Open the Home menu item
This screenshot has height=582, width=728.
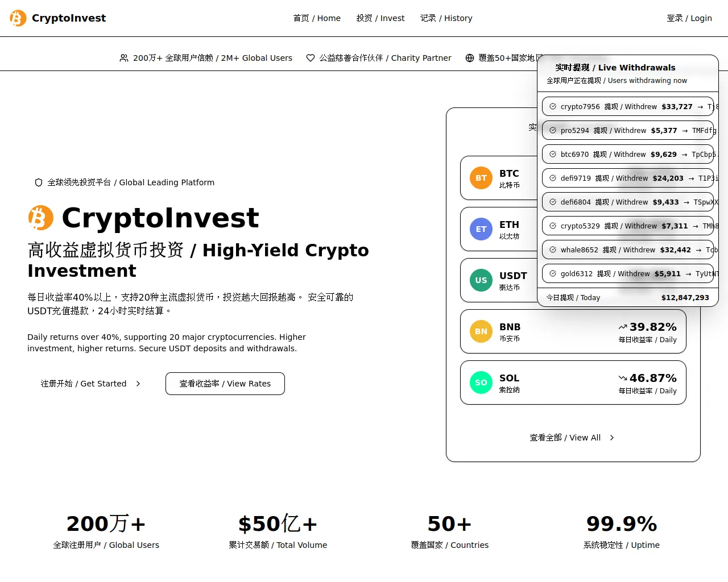[317, 18]
